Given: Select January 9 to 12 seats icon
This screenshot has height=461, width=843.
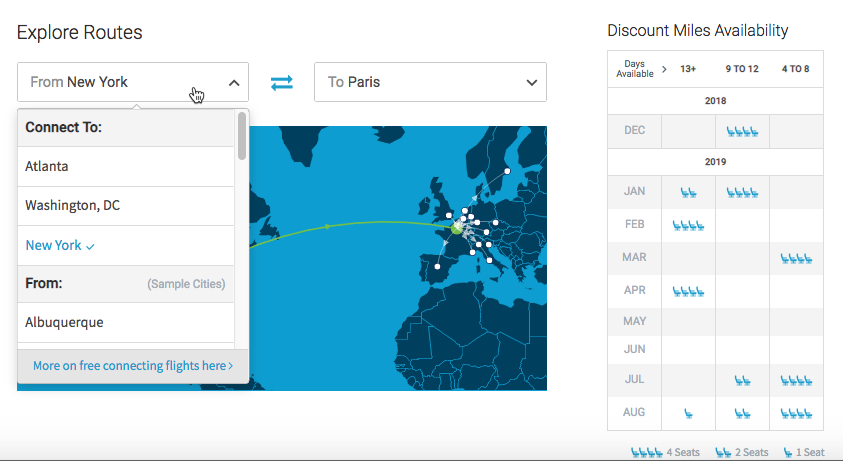Looking at the screenshot, I should click(x=742, y=192).
